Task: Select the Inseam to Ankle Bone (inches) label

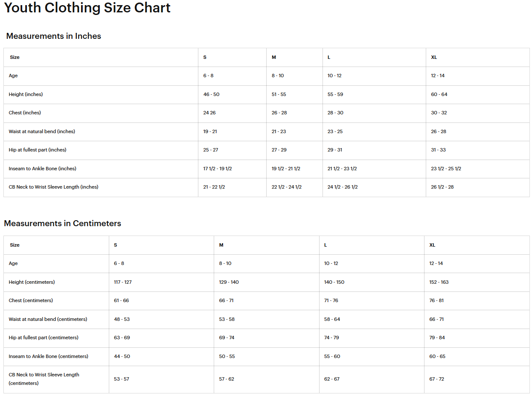Action: (43, 169)
